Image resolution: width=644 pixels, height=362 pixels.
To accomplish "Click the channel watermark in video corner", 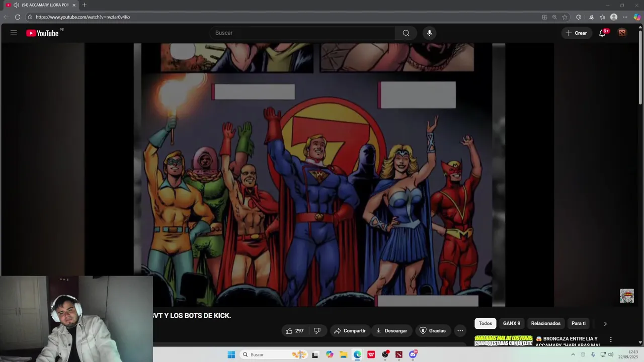I will tap(627, 296).
